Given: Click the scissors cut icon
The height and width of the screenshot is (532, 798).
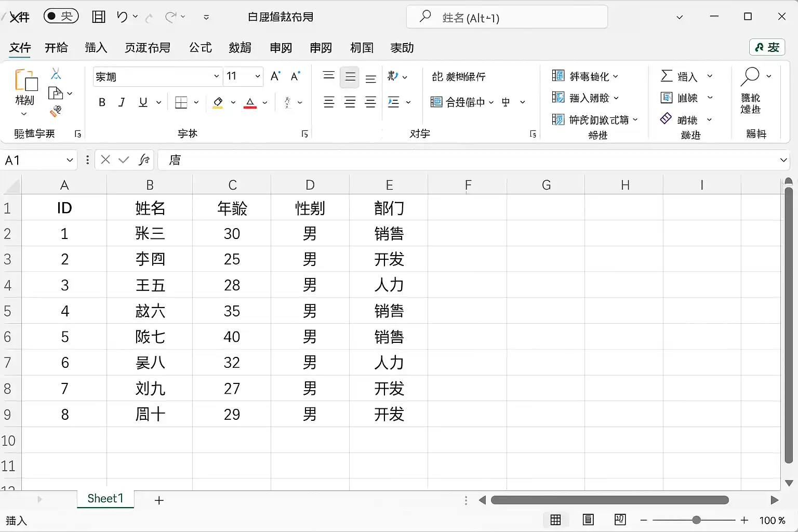Looking at the screenshot, I should point(56,74).
